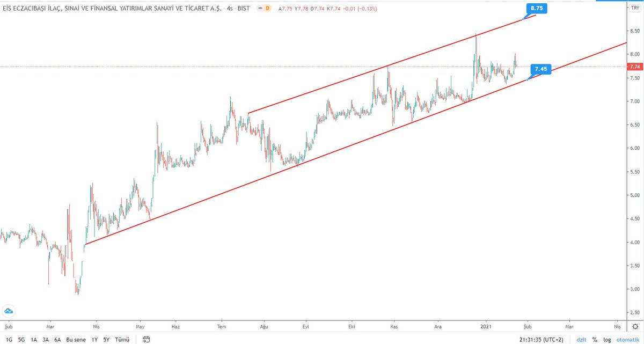644x344 pixels.
Task: Select the Bu sene time range
Action: pos(76,340)
